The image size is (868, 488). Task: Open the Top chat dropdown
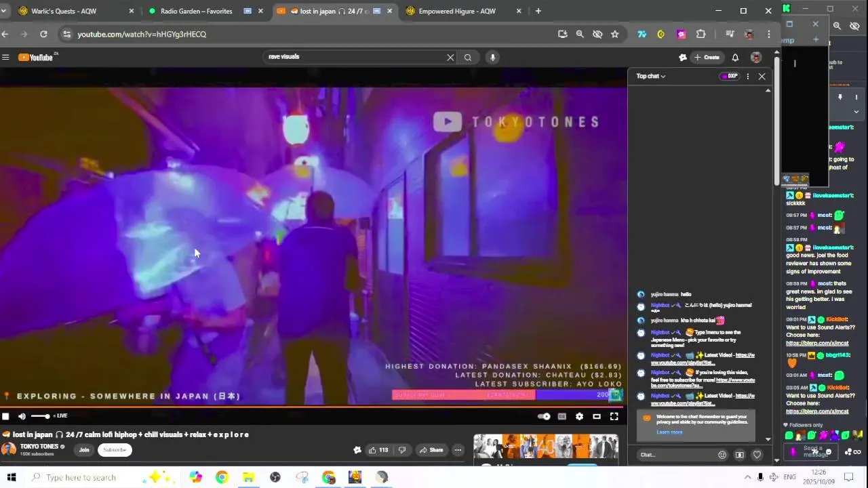tap(651, 77)
